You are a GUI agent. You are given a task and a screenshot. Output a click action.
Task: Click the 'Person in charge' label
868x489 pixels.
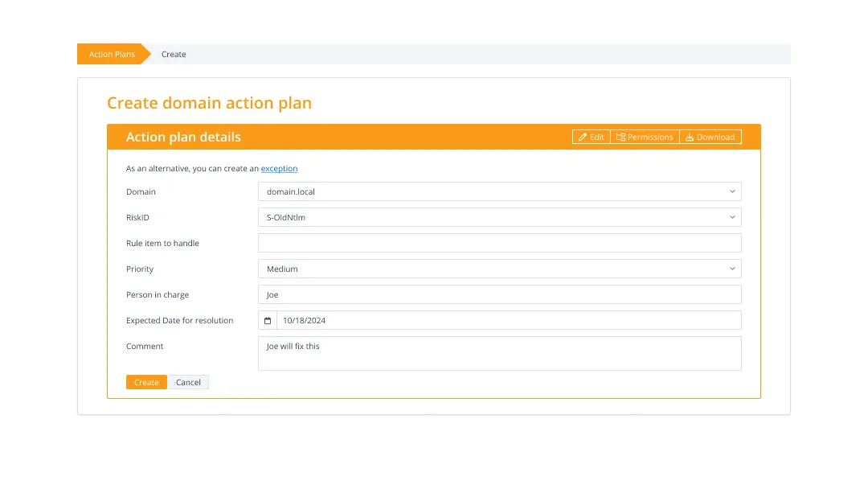click(x=158, y=294)
